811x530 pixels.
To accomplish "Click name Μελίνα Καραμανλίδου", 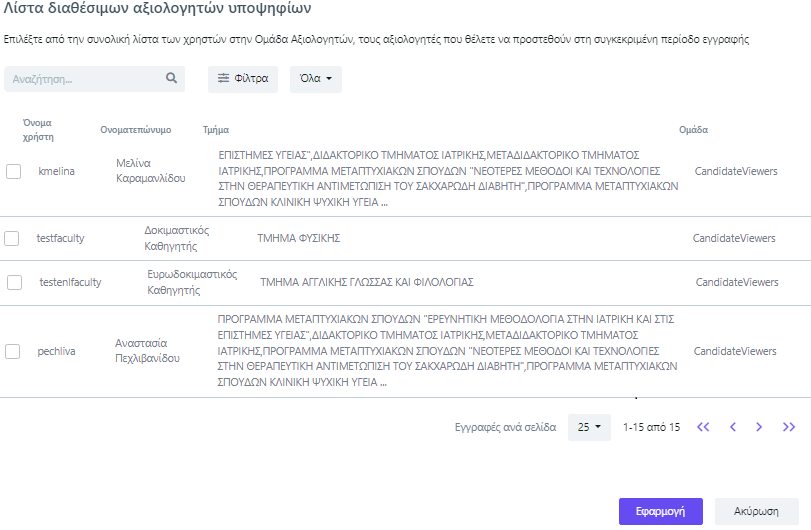I will coord(151,171).
